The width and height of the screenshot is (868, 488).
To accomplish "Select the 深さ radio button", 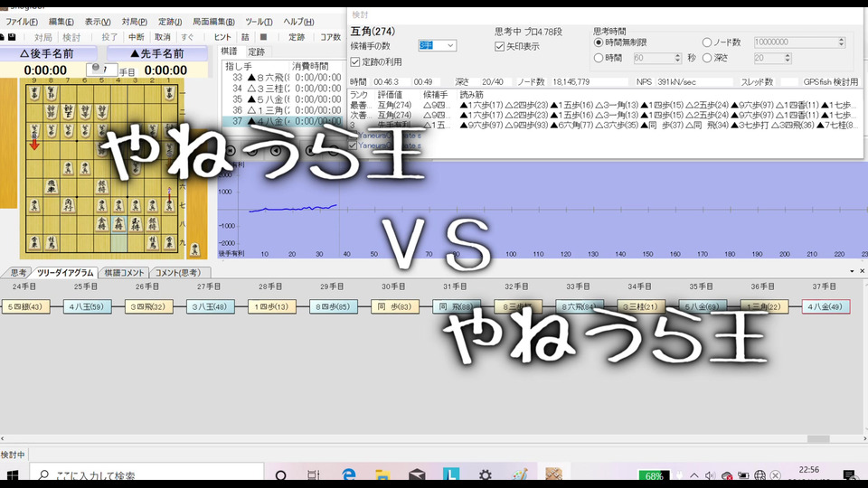I will (707, 58).
